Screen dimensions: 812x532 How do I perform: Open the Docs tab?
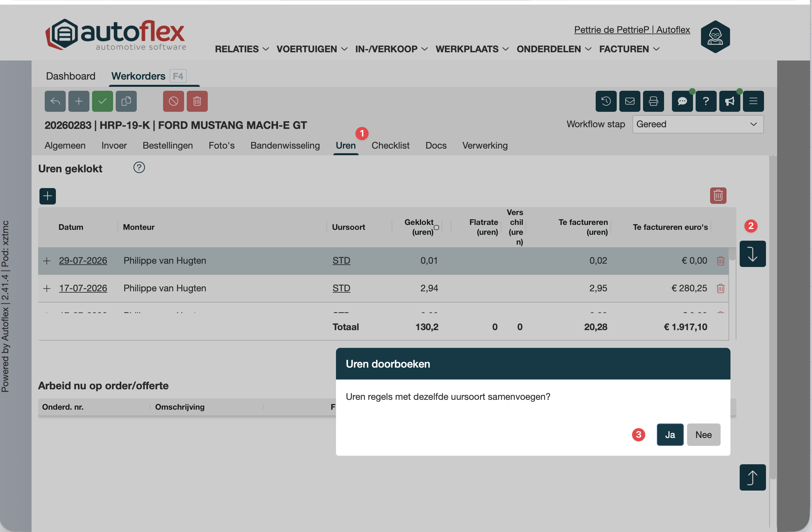coord(436,146)
